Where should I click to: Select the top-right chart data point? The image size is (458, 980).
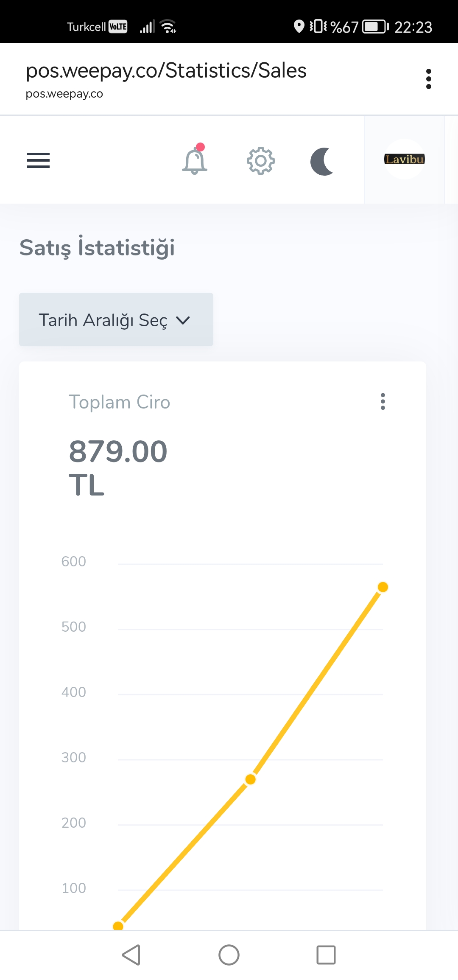383,587
